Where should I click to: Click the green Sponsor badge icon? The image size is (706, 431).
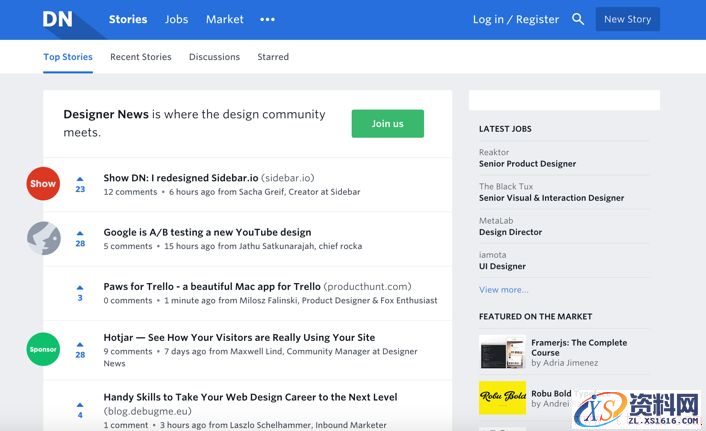pyautogui.click(x=43, y=350)
